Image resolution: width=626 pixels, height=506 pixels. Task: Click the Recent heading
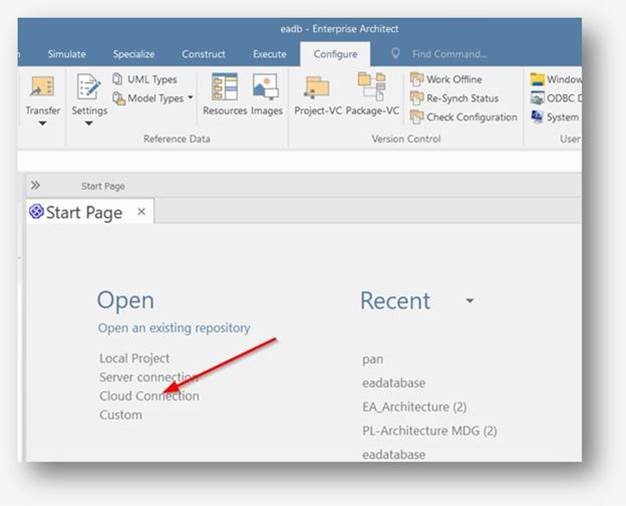[x=395, y=300]
